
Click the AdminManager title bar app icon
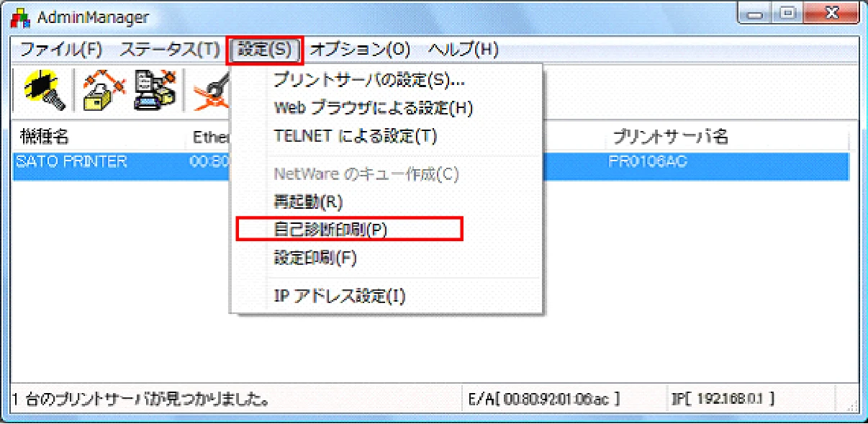[x=21, y=19]
